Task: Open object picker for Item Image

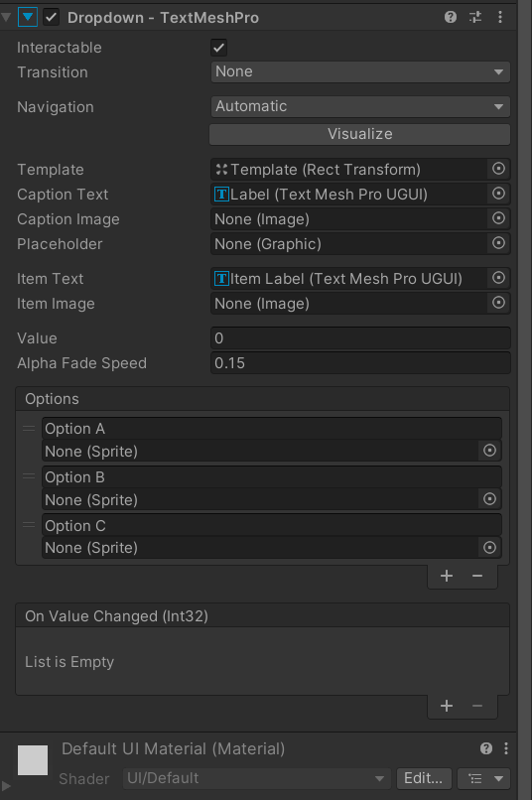Action: [498, 303]
